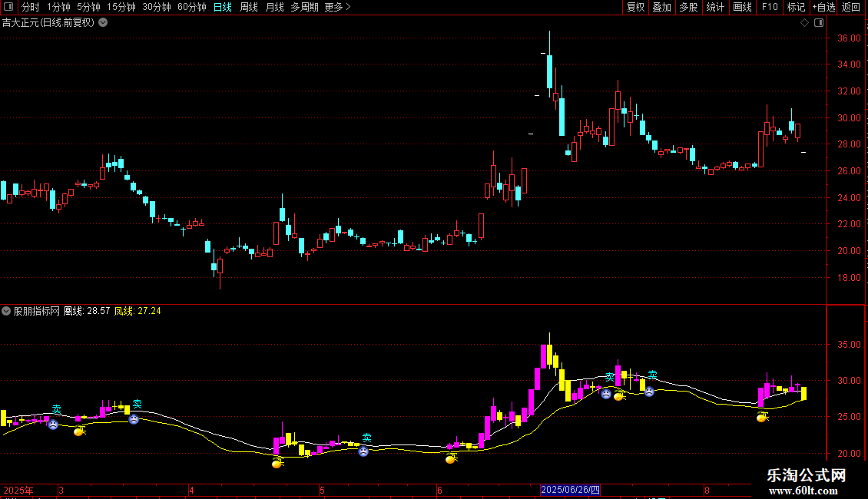Viewport: 868px width, 499px height.
Task: Select the 30分钟 timeframe
Action: (x=157, y=7)
